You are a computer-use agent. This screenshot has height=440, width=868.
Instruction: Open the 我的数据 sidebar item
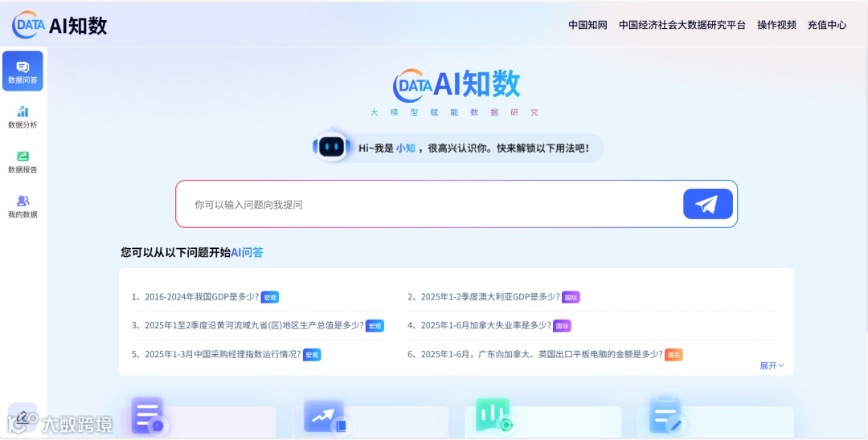23,206
